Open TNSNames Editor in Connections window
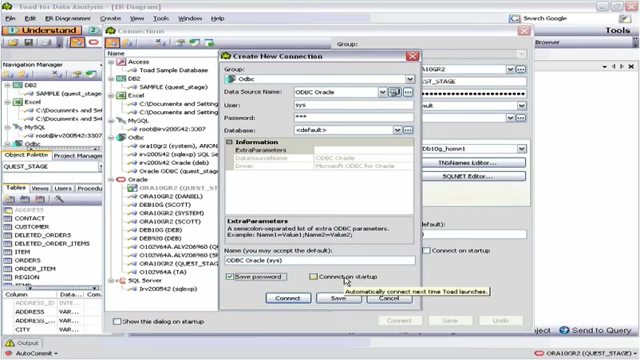Viewport: 640px width, 360px height. pyautogui.click(x=473, y=163)
